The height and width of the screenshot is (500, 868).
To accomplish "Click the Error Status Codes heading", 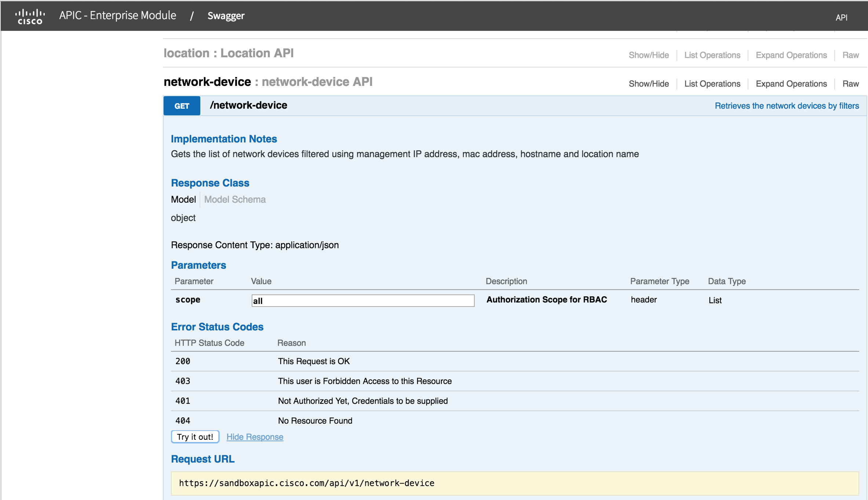I will click(x=217, y=327).
